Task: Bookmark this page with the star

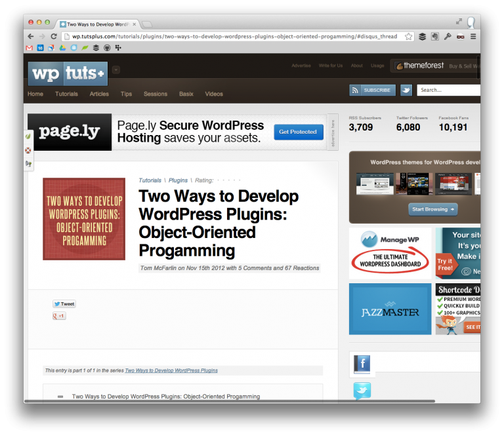Action: tap(408, 37)
